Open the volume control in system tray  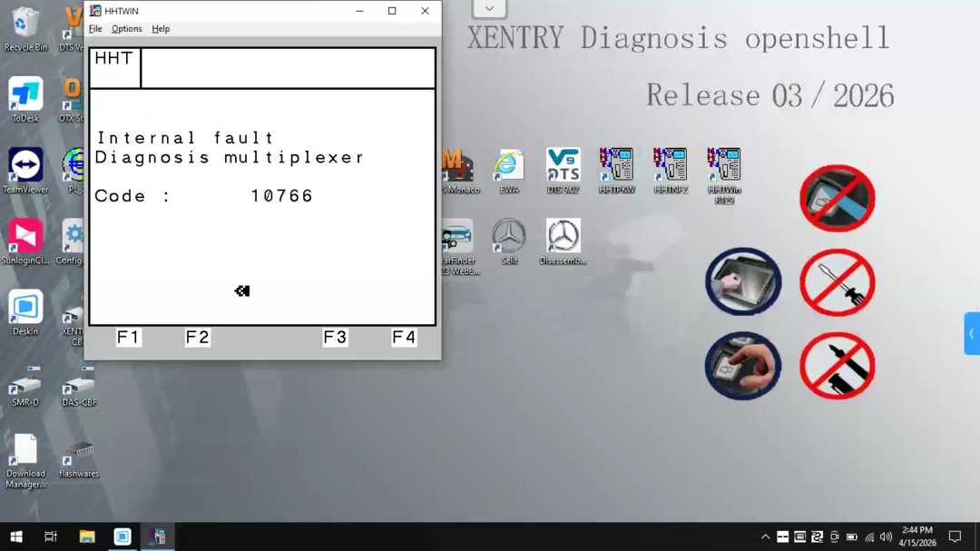(886, 536)
